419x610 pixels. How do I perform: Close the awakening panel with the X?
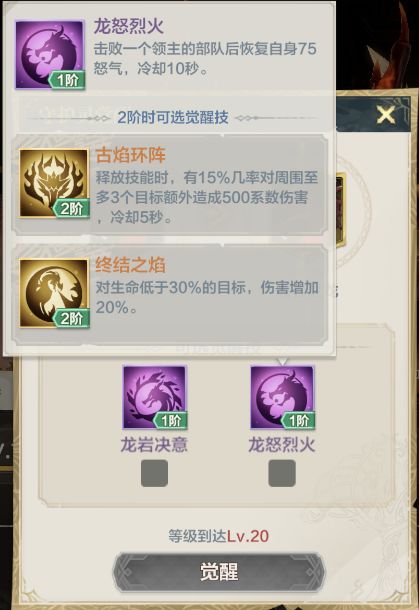386,115
